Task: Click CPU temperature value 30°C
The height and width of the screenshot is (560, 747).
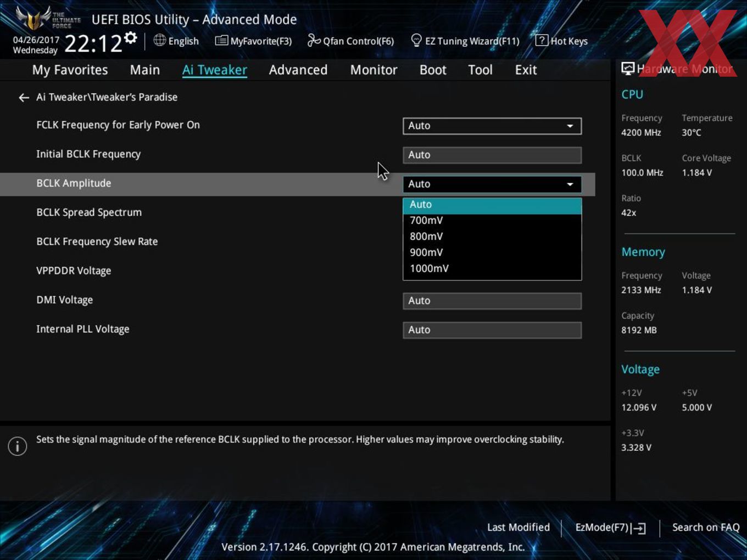Action: [692, 132]
